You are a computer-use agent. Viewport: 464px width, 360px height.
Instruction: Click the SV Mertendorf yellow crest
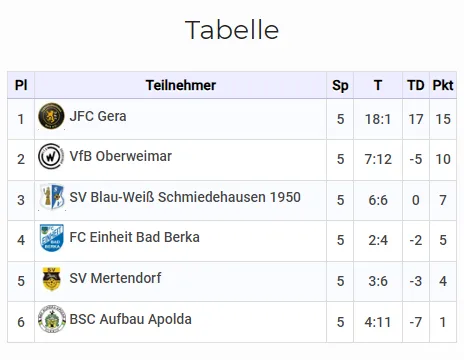click(52, 279)
